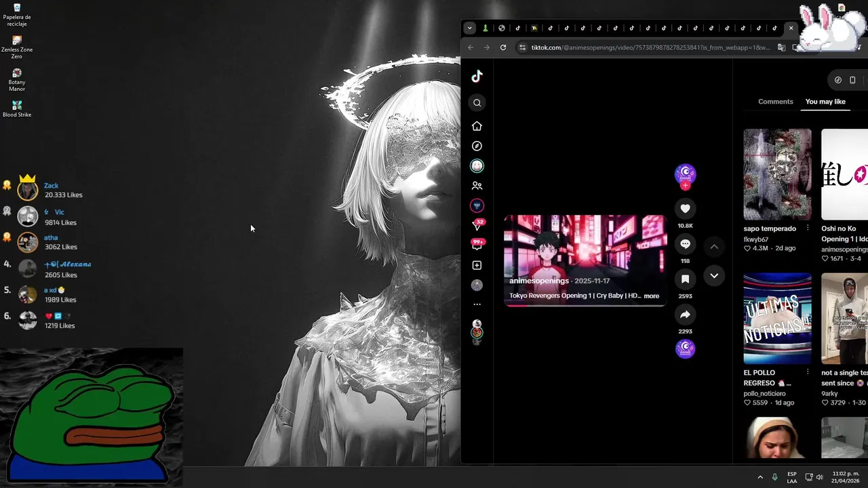Click the tiktok.com address bar URL

click(650, 47)
